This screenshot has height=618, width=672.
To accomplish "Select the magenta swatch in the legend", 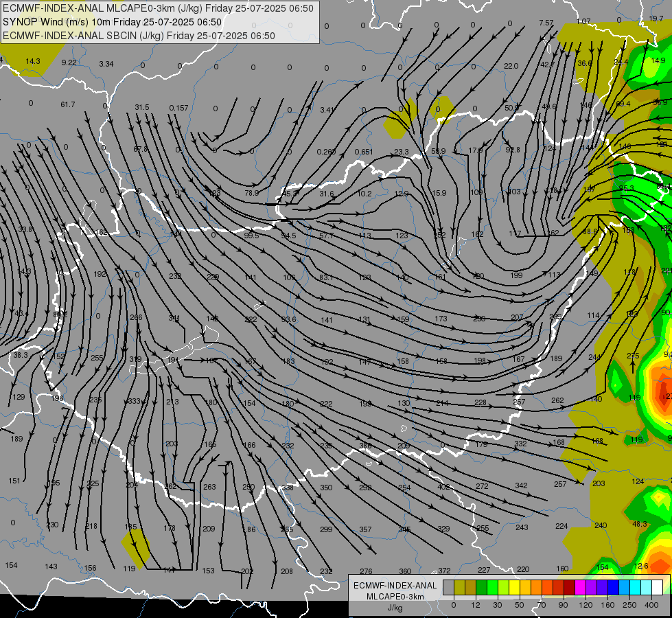I will pyautogui.click(x=580, y=588).
